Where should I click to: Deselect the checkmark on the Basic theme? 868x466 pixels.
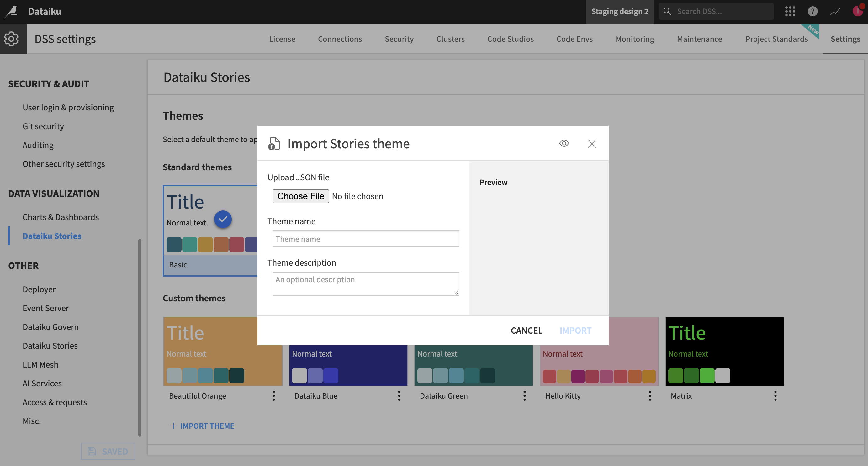223,219
